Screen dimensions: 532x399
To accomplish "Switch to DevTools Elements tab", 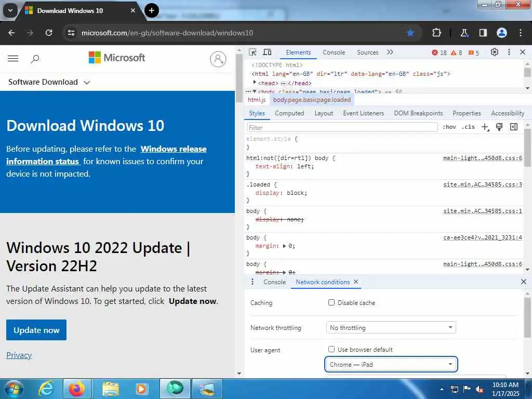I will 298,52.
